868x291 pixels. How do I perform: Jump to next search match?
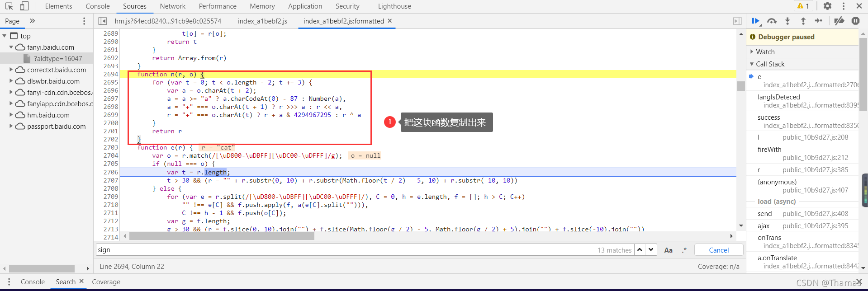click(x=651, y=249)
